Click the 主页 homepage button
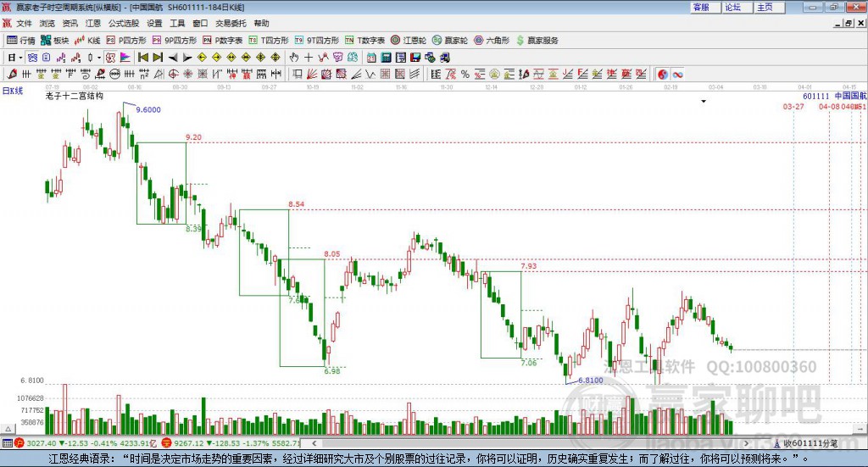The height and width of the screenshot is (467, 868). (770, 7)
